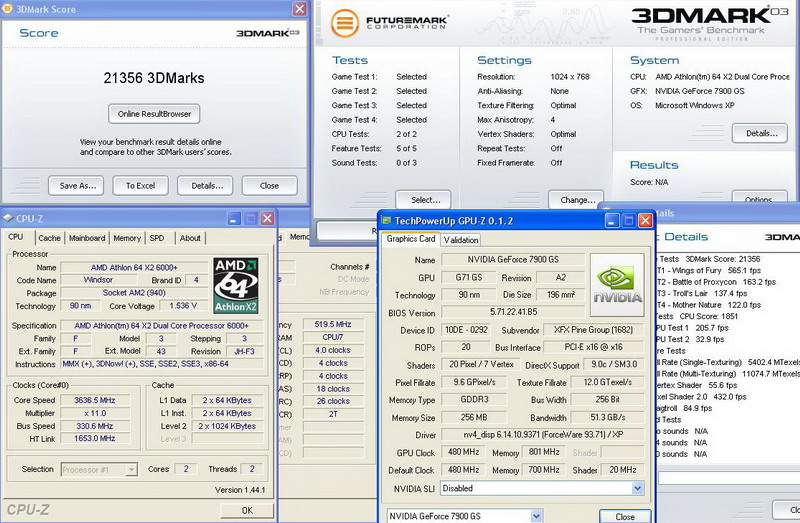Open the About tab in CPU-Z
Image resolution: width=800 pixels, height=523 pixels.
pyautogui.click(x=190, y=238)
